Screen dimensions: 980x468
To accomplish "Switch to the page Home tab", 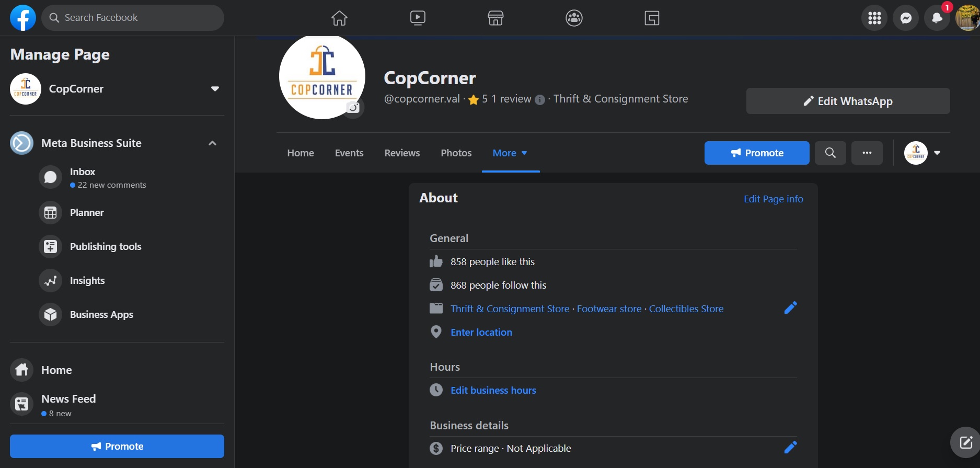I will (x=301, y=153).
